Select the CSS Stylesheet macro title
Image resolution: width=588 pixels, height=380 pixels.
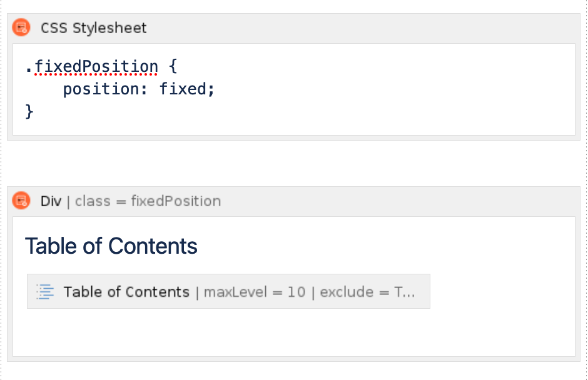(x=94, y=28)
